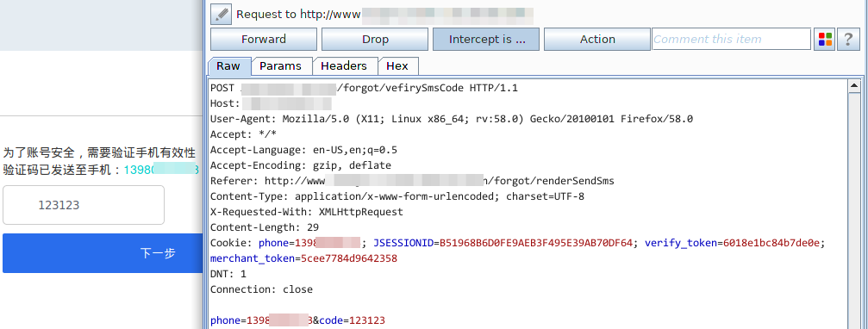Click the blue 下一步 button
The height and width of the screenshot is (329, 868).
(103, 253)
